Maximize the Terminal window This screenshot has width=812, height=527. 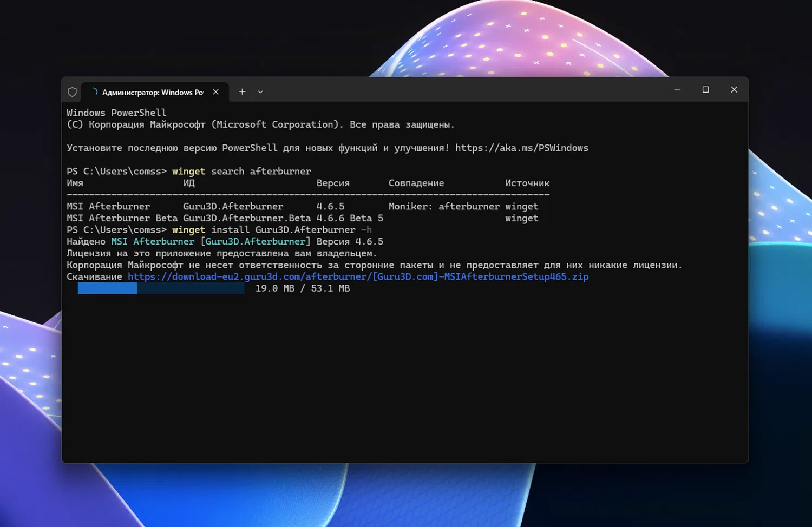tap(705, 89)
